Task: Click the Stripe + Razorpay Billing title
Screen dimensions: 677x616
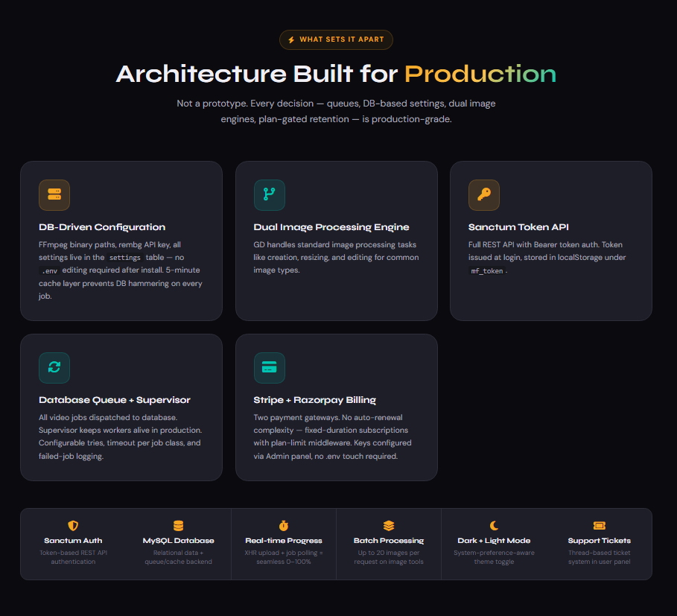Action: 314,400
